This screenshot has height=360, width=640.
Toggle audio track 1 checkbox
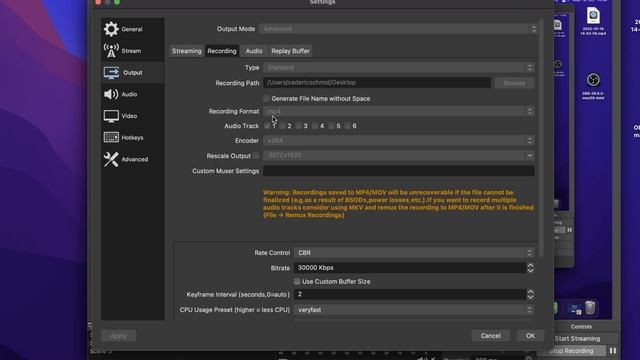(267, 126)
